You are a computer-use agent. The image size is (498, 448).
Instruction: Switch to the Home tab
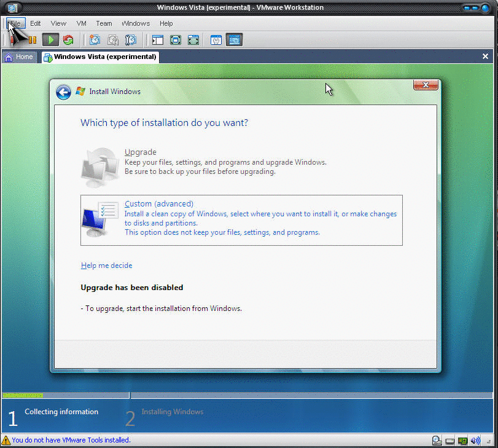[20, 57]
